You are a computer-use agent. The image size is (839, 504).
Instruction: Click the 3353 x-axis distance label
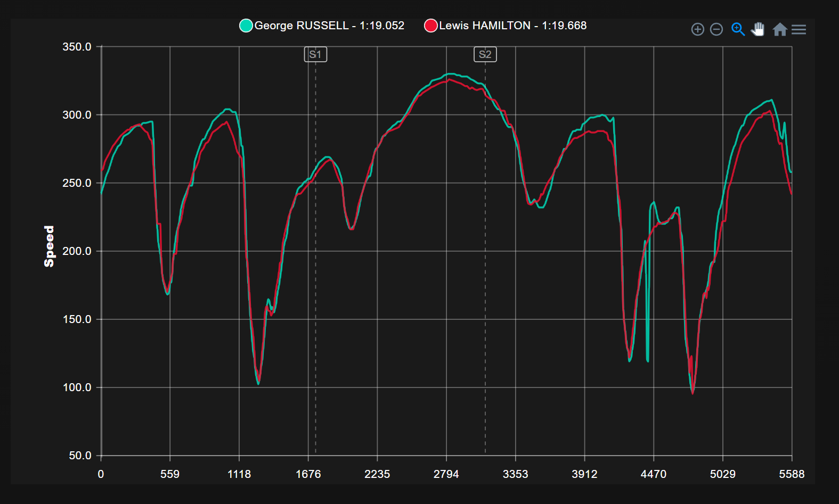point(516,474)
